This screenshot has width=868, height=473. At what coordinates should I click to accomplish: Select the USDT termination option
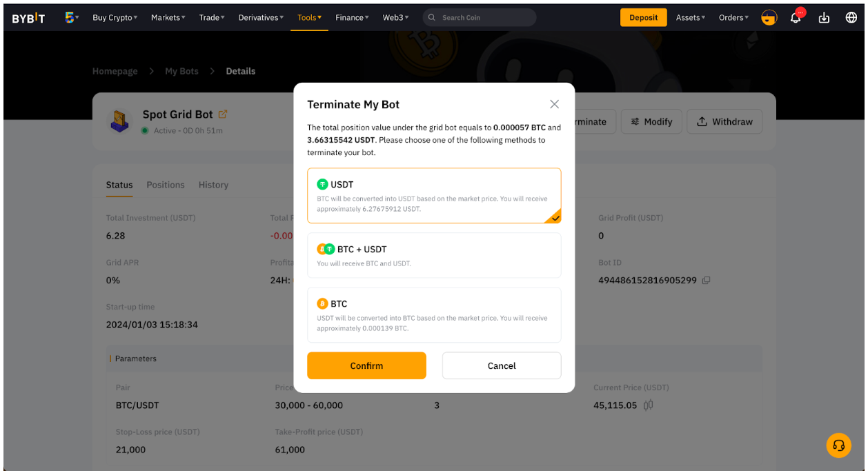[x=434, y=196]
